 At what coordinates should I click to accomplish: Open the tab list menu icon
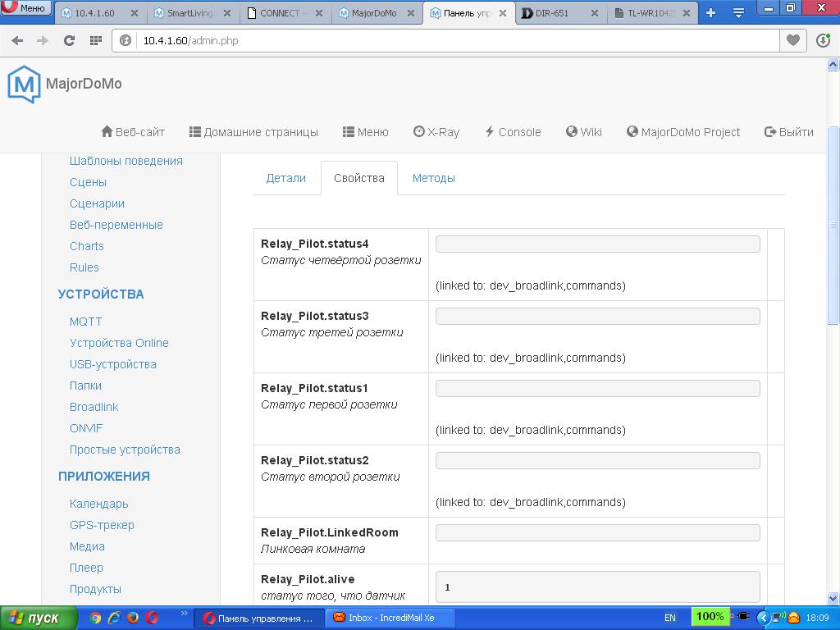pos(738,12)
